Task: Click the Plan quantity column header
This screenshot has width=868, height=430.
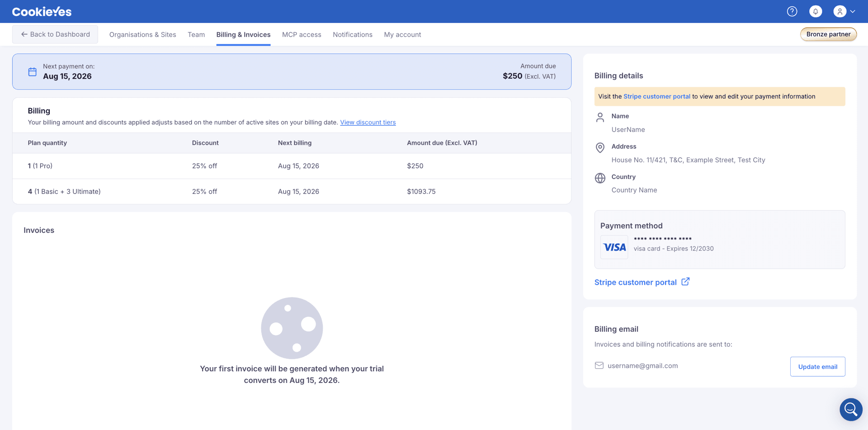Action: tap(47, 143)
